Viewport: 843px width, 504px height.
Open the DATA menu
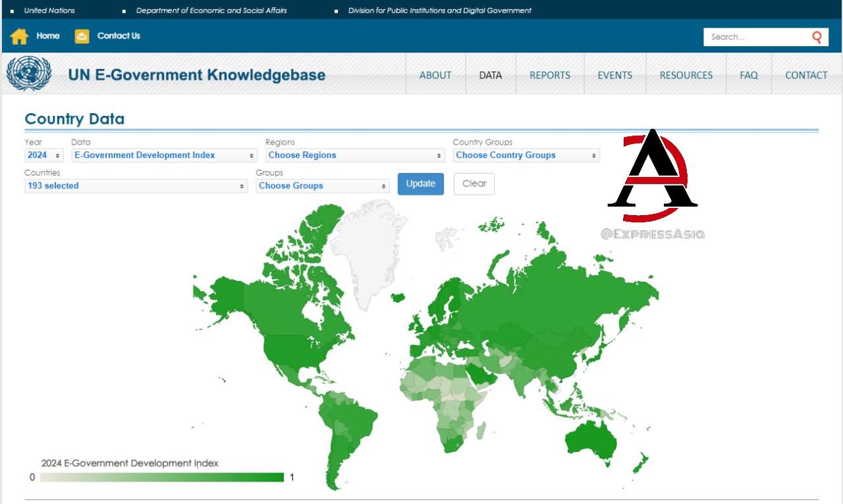(491, 75)
